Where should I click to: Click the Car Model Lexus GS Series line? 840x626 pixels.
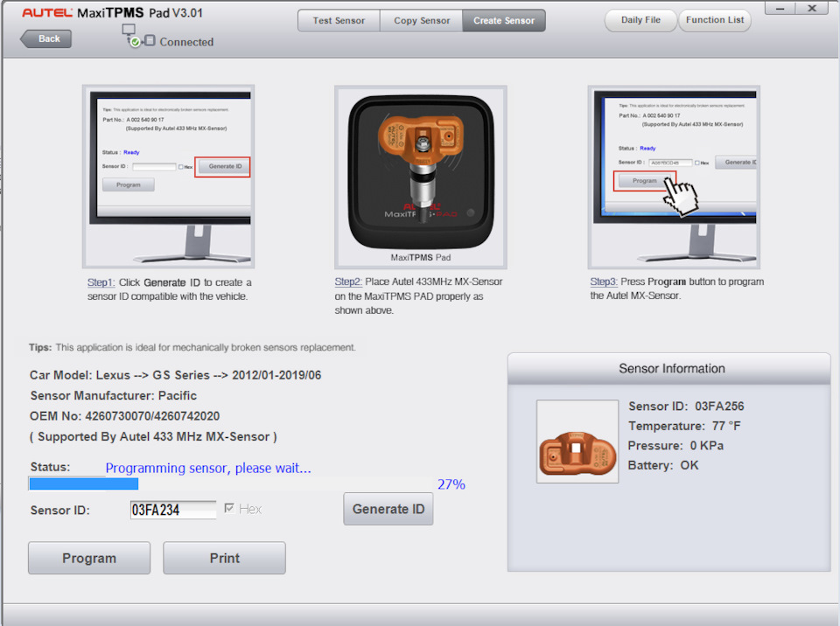pyautogui.click(x=175, y=375)
